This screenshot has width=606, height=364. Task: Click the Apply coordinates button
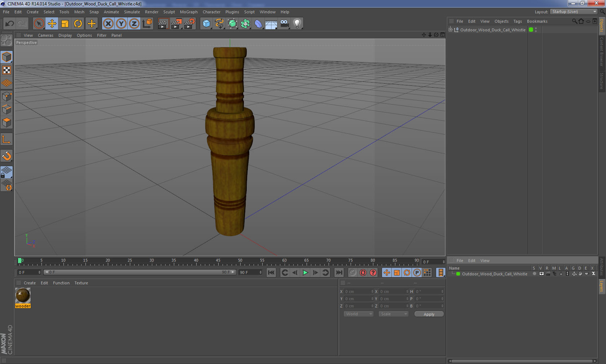[x=429, y=314]
